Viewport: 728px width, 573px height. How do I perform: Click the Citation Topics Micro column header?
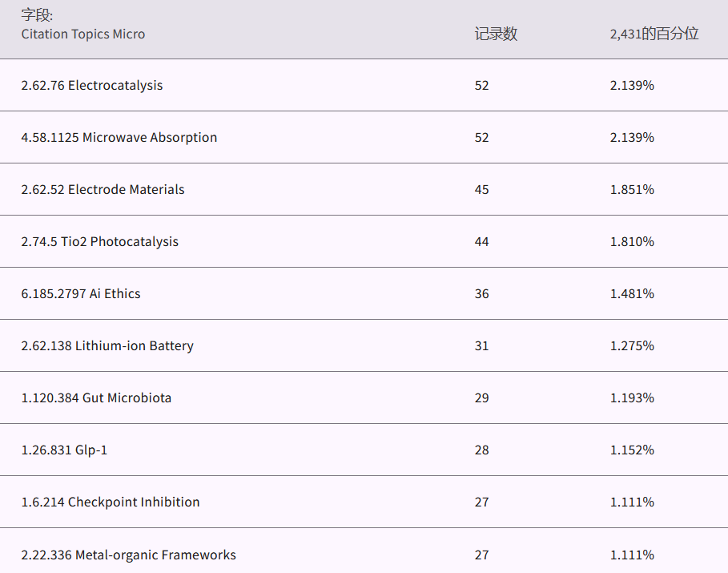[83, 34]
